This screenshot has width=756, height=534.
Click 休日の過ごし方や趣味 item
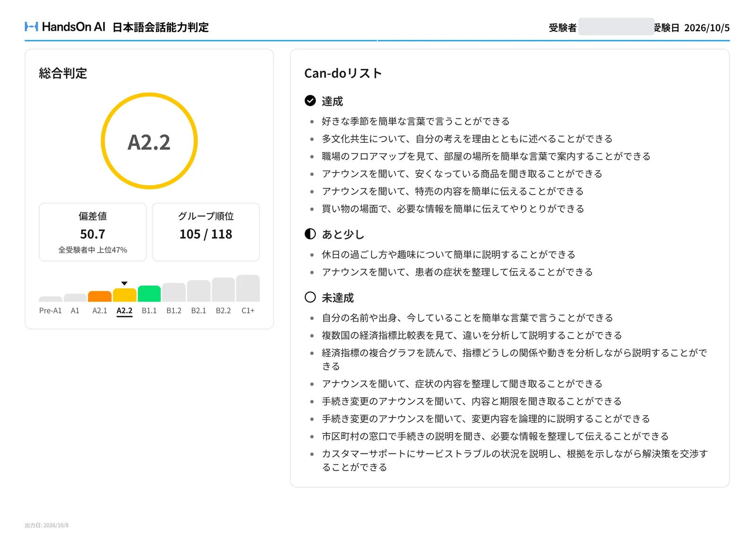point(449,254)
